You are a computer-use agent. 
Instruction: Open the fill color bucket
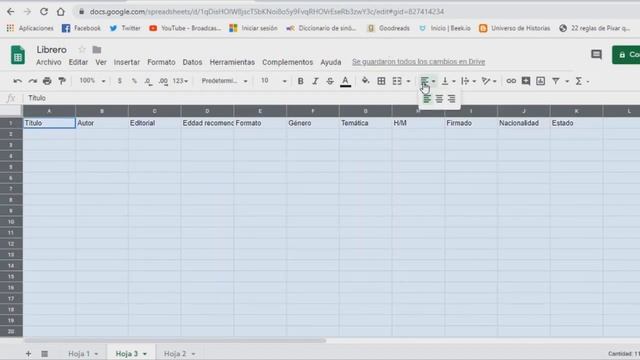[x=366, y=81]
